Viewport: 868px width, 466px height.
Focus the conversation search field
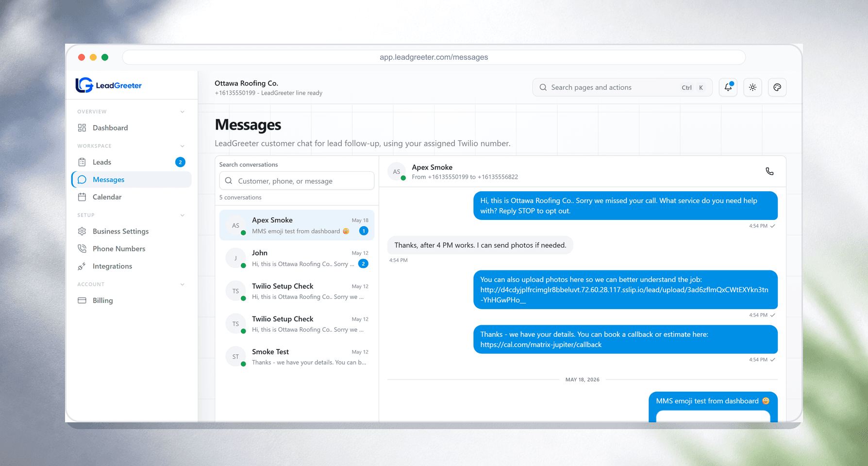297,181
